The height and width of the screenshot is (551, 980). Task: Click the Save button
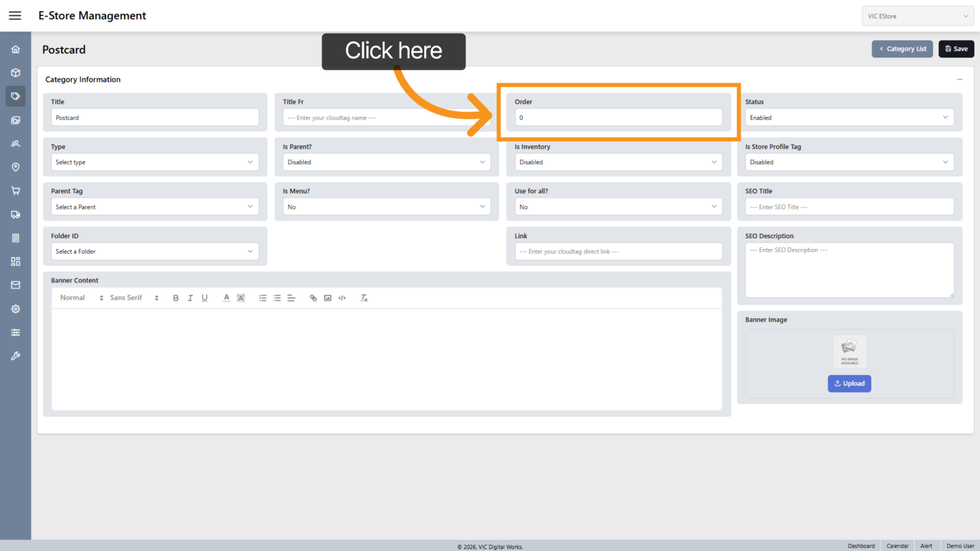[x=956, y=49]
